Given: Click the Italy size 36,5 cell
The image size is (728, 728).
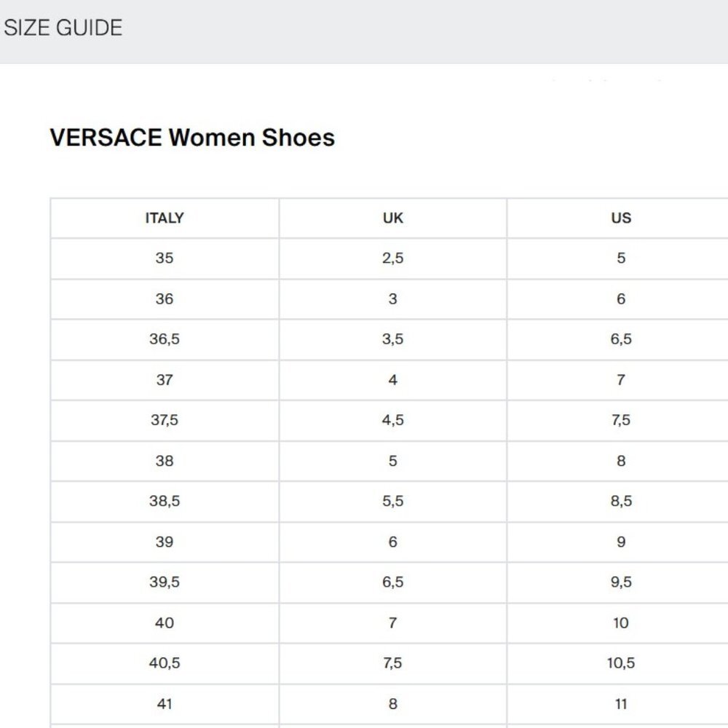Looking at the screenshot, I should 165,339.
